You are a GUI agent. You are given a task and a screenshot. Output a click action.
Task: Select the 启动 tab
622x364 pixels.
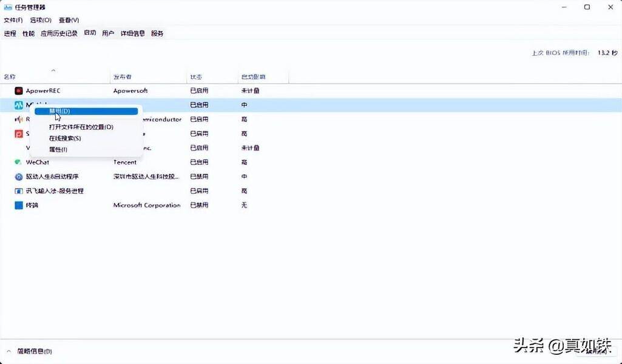click(x=90, y=33)
